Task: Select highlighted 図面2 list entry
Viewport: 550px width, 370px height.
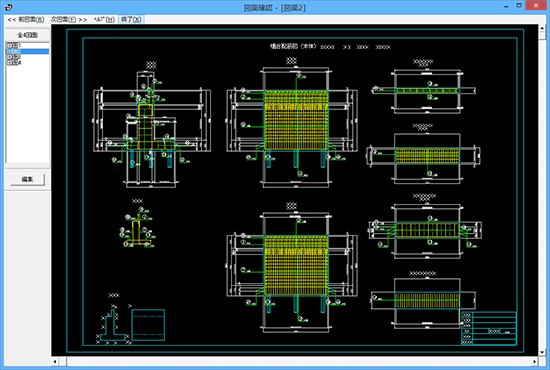Action: click(x=27, y=51)
